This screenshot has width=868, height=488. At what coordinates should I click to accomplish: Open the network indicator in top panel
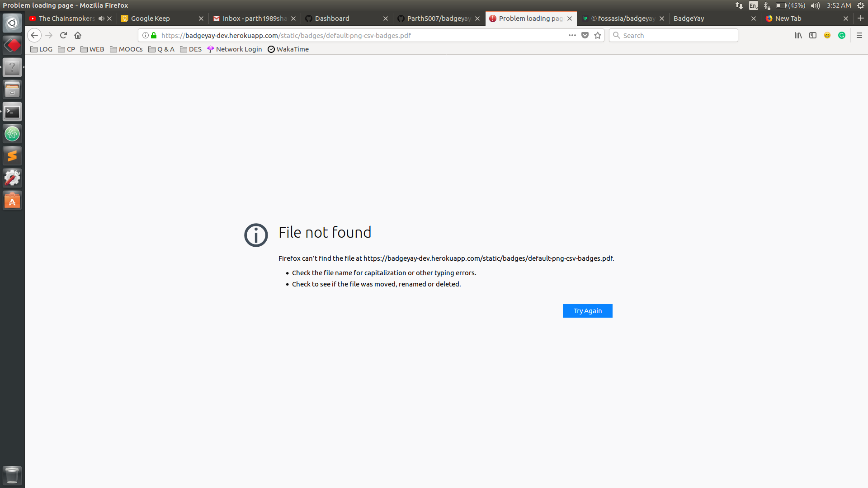click(x=739, y=5)
